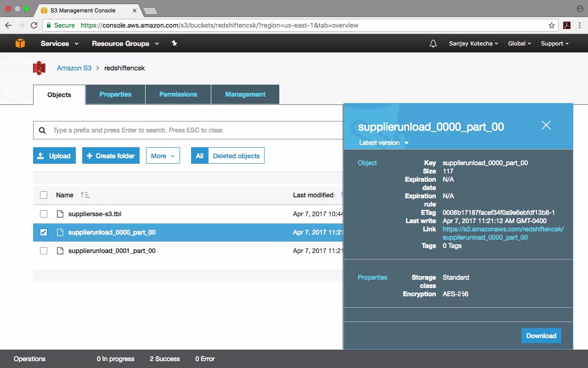The image size is (588, 368).
Task: Expand the More actions dropdown
Action: pos(163,156)
